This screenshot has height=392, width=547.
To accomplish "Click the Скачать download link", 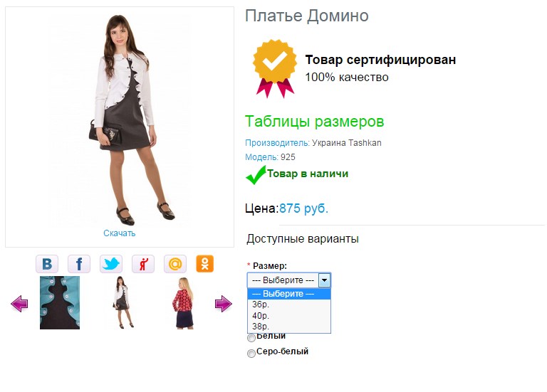I will (x=120, y=233).
